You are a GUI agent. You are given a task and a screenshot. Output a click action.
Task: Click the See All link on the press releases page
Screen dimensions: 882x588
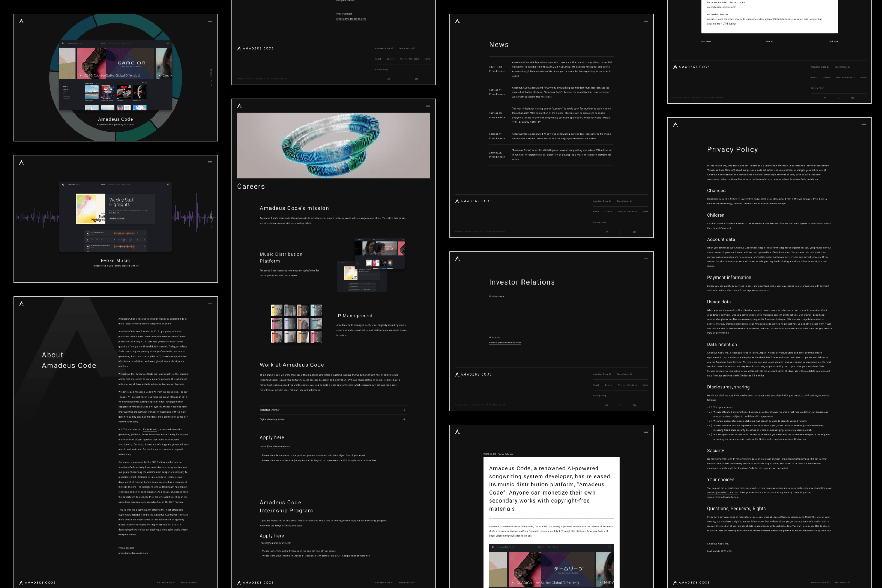coord(770,41)
